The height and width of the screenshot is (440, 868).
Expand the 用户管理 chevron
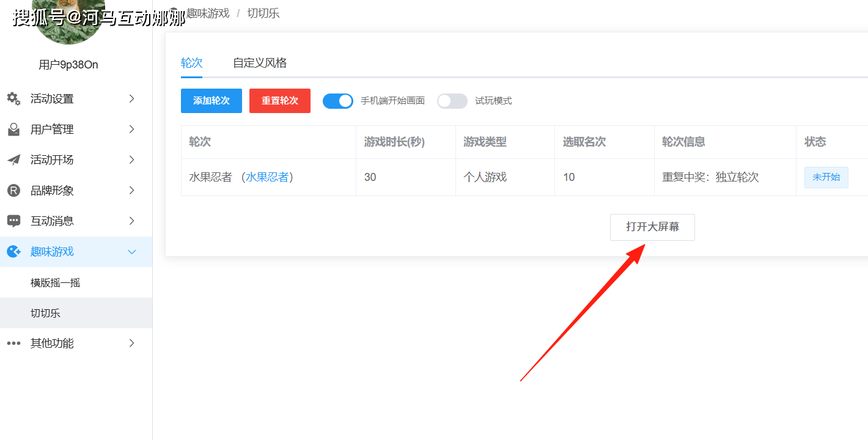[x=131, y=129]
